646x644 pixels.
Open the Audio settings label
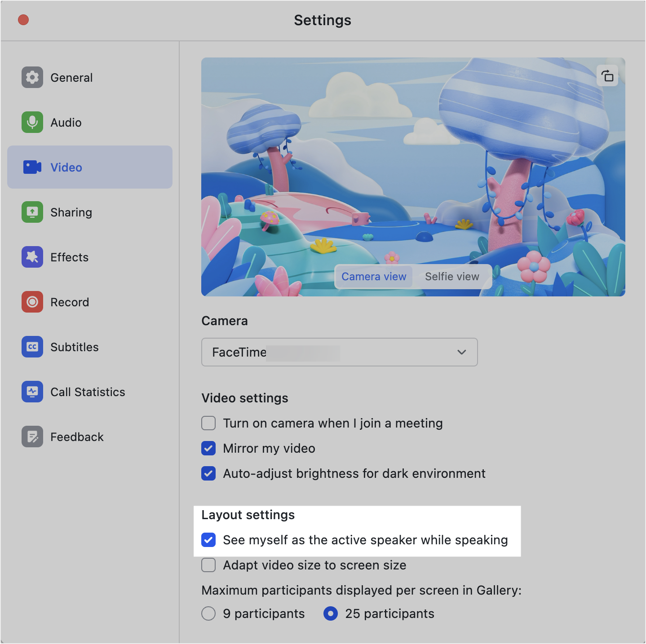[x=66, y=123]
